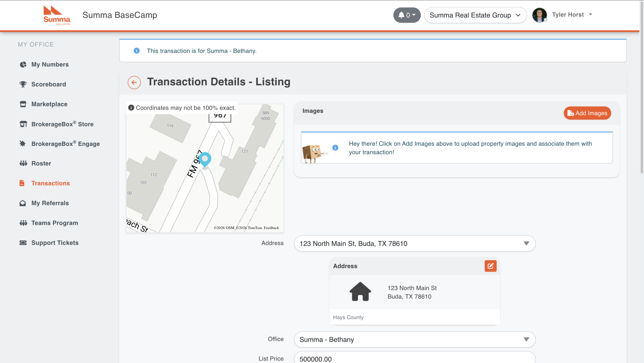Viewport: 644px width, 363px height.
Task: Expand the Office dropdown arrow
Action: coord(526,340)
